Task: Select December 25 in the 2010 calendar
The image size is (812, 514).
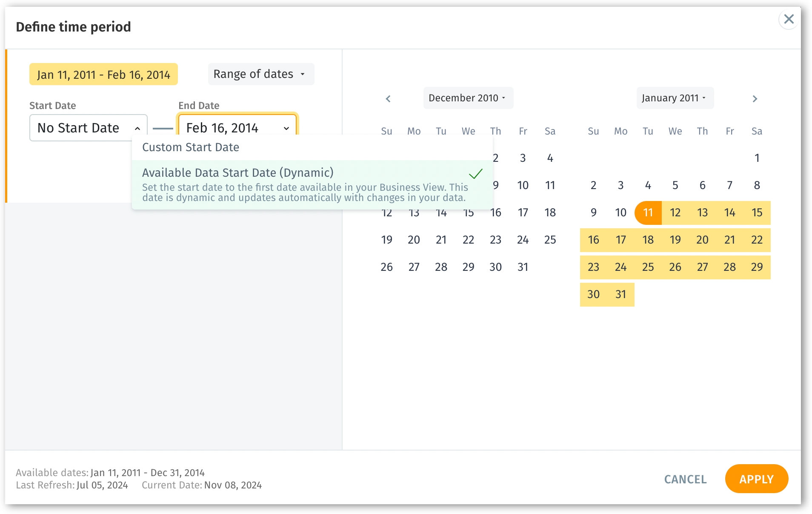Action: (x=550, y=240)
